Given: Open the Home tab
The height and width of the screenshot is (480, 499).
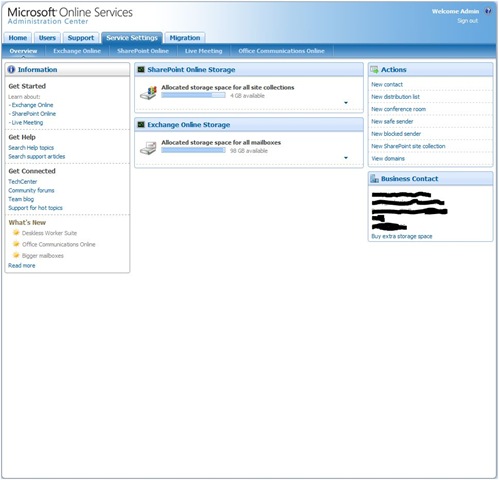Looking at the screenshot, I should coord(18,38).
